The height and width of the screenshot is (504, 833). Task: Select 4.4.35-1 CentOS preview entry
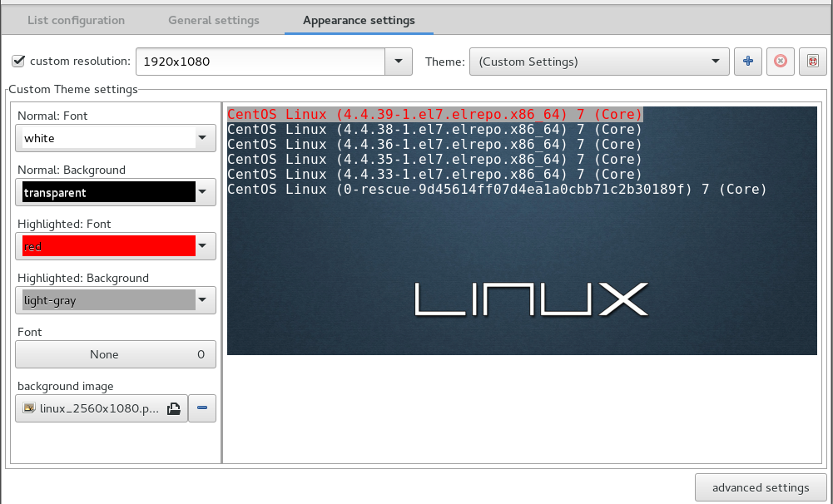(x=434, y=159)
